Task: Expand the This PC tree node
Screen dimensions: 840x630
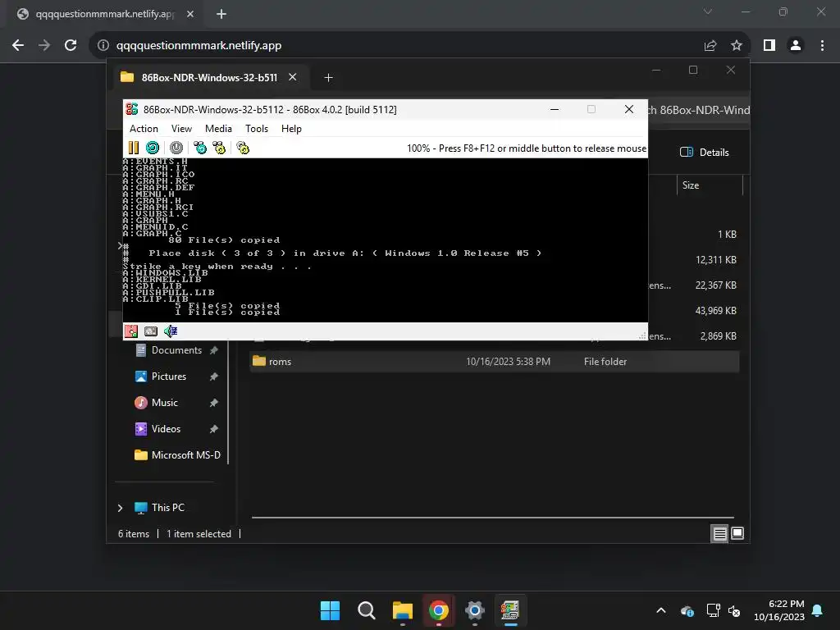Action: pyautogui.click(x=120, y=508)
